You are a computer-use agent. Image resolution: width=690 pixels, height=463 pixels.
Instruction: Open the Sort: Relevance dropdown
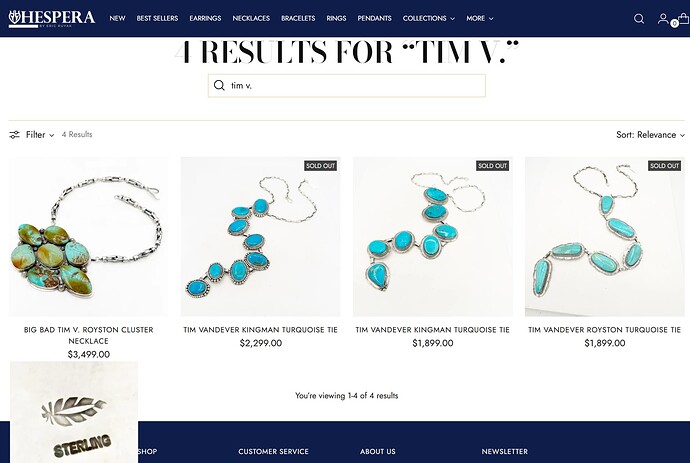(x=650, y=135)
